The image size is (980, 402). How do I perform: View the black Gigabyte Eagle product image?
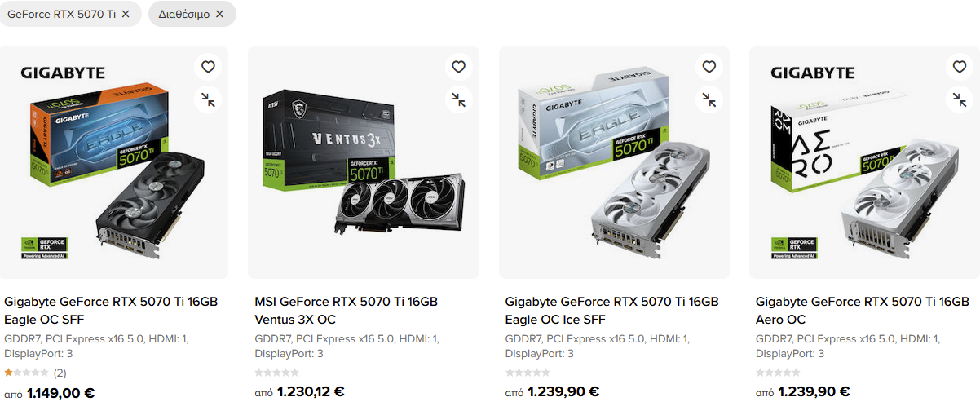pyautogui.click(x=113, y=163)
